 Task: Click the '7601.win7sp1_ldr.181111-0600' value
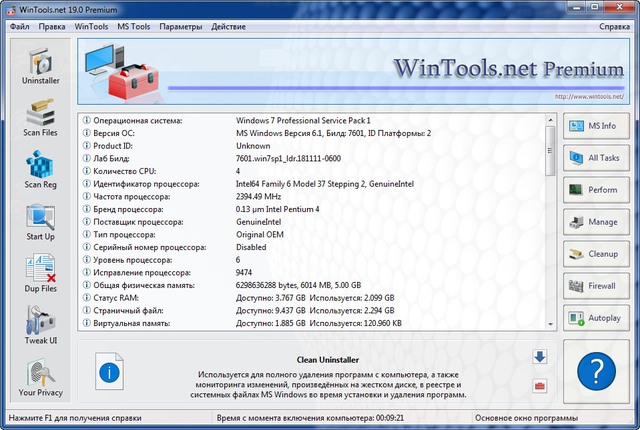288,158
